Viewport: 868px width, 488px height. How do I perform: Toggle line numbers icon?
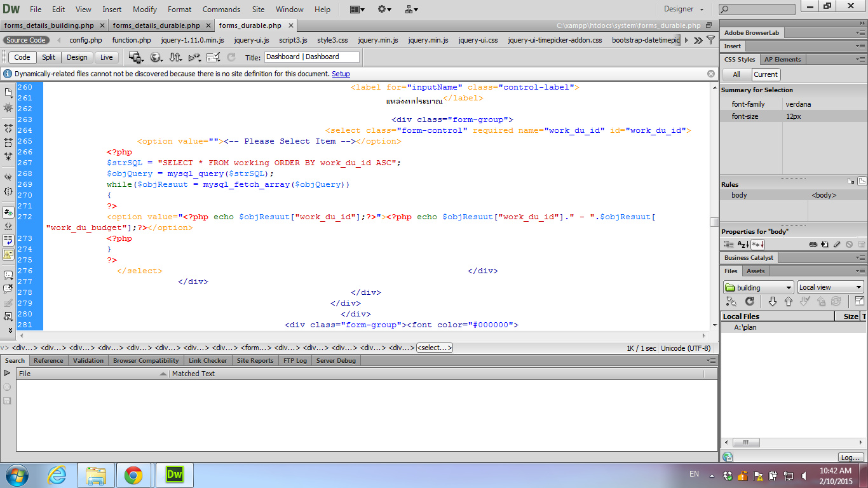pyautogui.click(x=8, y=212)
